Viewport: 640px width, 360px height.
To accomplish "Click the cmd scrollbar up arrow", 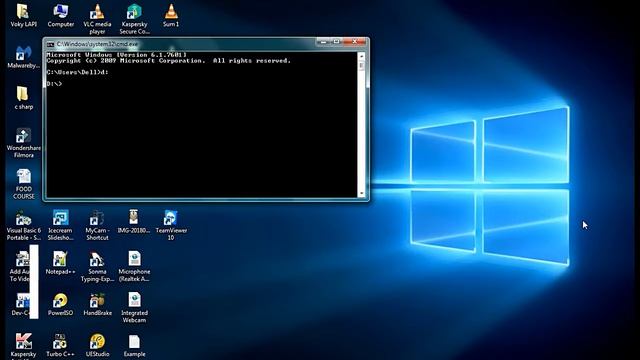I will pos(361,56).
